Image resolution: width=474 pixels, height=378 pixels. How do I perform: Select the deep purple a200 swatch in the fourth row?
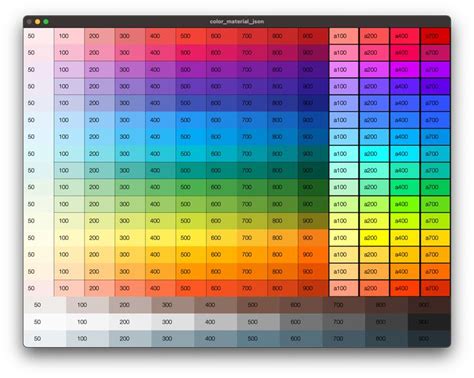click(x=374, y=86)
